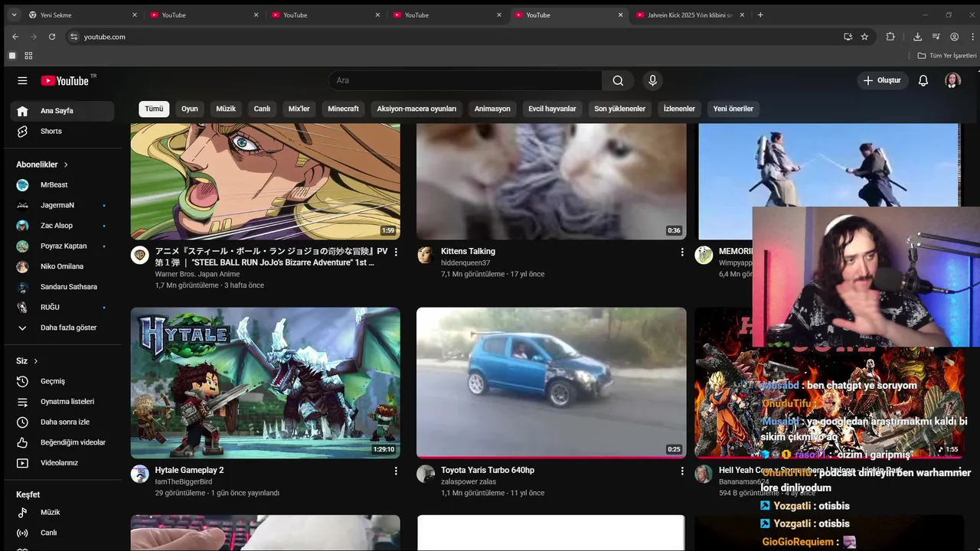Open Oynatma listeleri in sidebar
The image size is (980, 551).
tap(63, 402)
